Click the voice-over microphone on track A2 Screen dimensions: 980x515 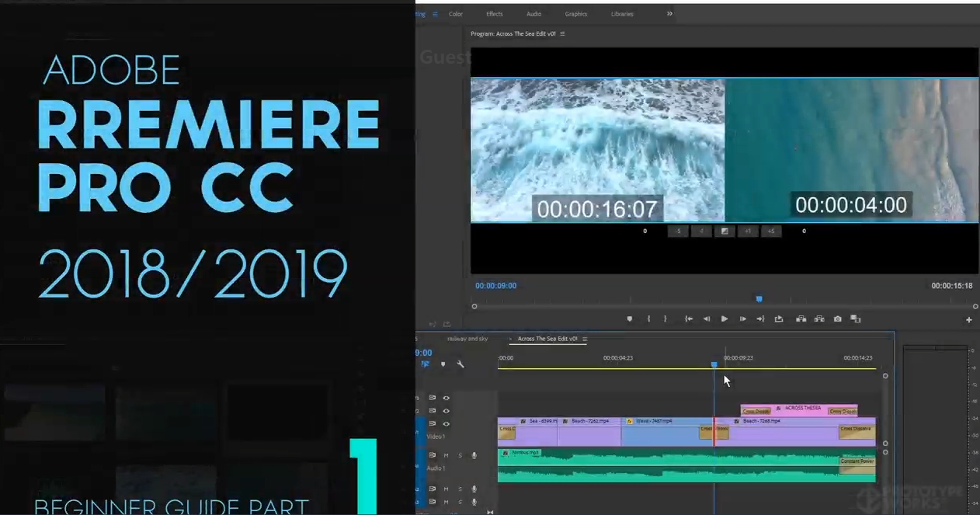[x=474, y=489]
